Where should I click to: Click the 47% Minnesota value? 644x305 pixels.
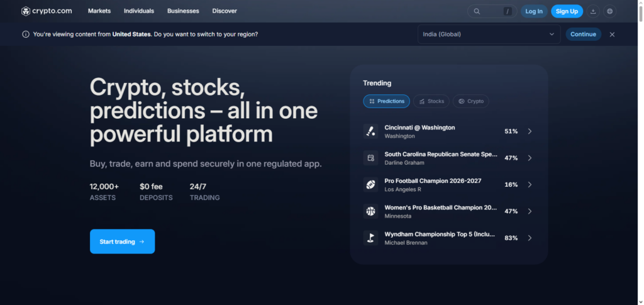(x=511, y=211)
